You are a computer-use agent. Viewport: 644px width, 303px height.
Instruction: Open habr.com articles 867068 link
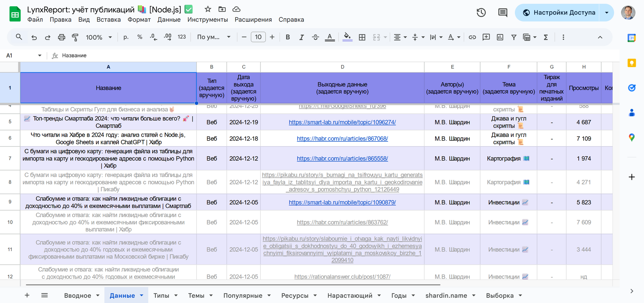coord(342,139)
